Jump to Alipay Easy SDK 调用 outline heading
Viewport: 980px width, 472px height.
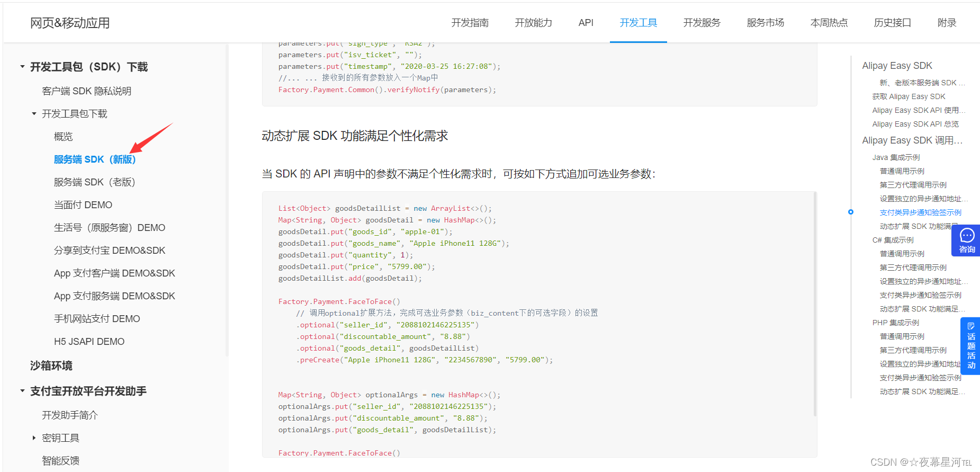pos(912,140)
